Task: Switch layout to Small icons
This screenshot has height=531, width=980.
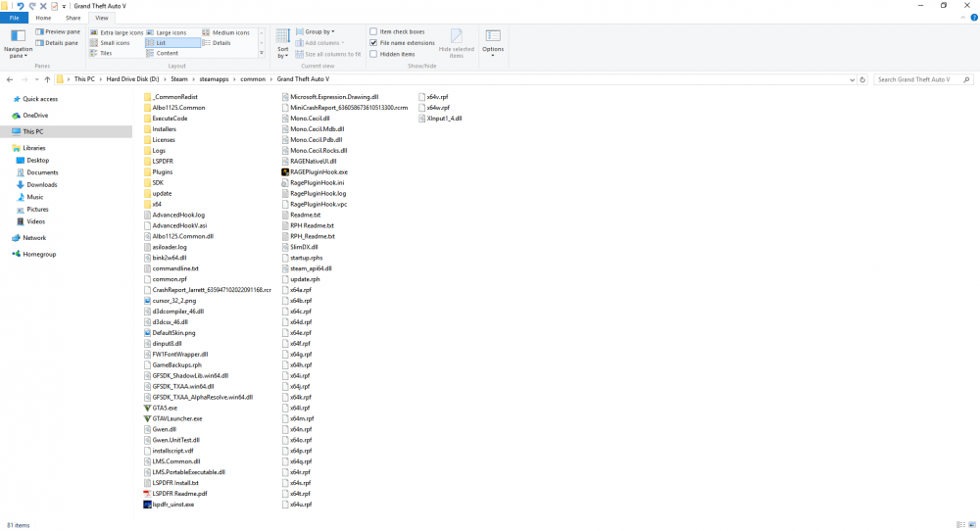Action: click(x=110, y=43)
